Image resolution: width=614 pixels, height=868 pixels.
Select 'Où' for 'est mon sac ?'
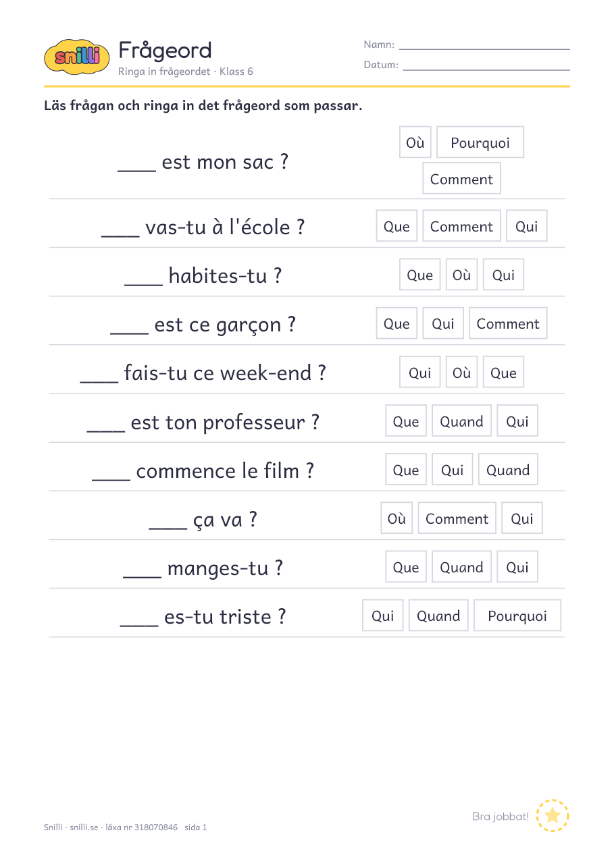pos(415,142)
